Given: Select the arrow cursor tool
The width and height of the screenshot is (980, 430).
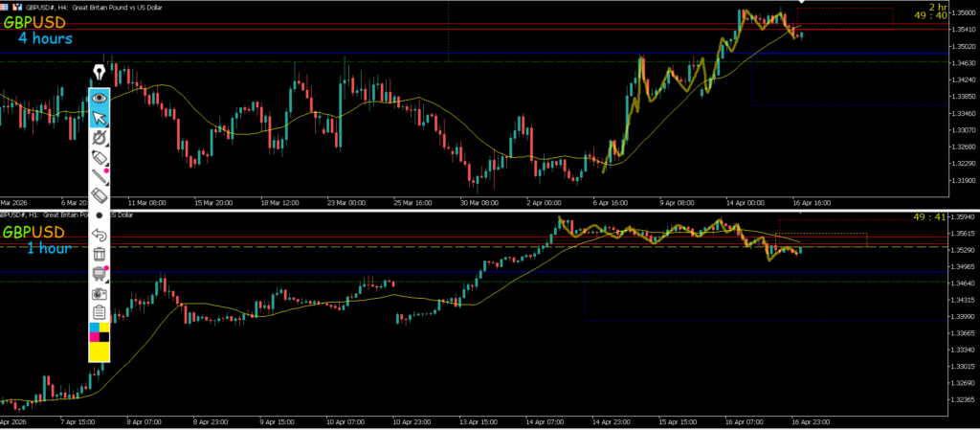Looking at the screenshot, I should pos(99,118).
